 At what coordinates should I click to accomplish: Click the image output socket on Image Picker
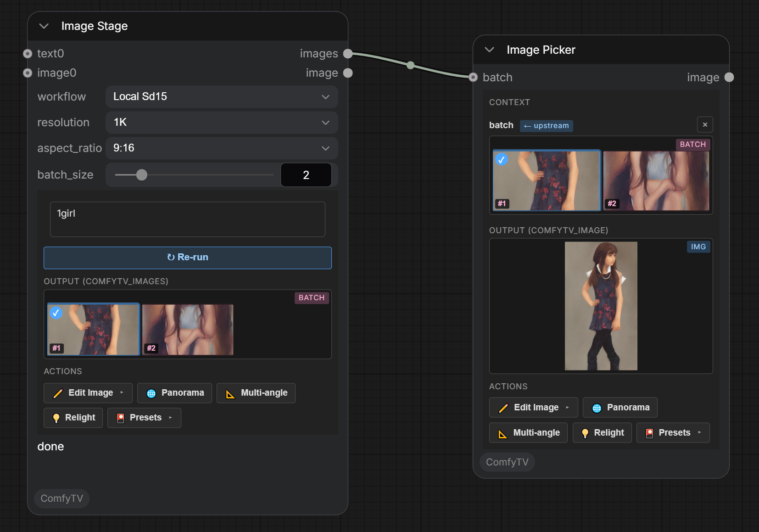pyautogui.click(x=729, y=78)
